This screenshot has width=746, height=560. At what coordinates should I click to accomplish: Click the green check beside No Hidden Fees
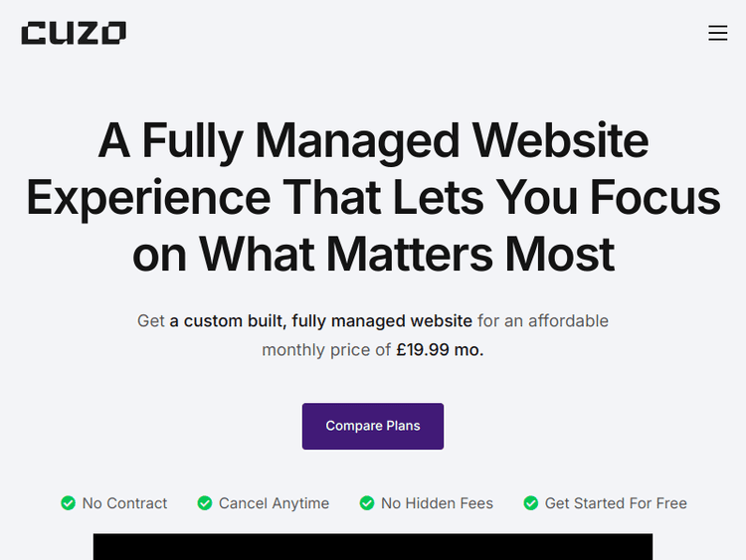[367, 503]
